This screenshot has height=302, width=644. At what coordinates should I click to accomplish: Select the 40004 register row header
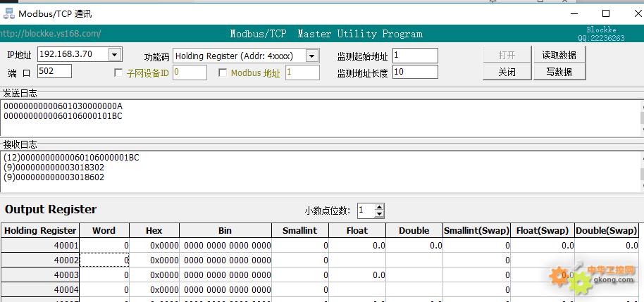coord(40,290)
